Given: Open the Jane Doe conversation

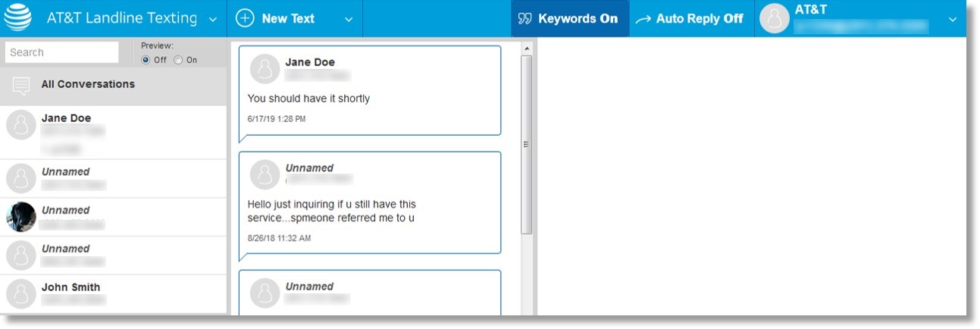Looking at the screenshot, I should click(x=114, y=133).
